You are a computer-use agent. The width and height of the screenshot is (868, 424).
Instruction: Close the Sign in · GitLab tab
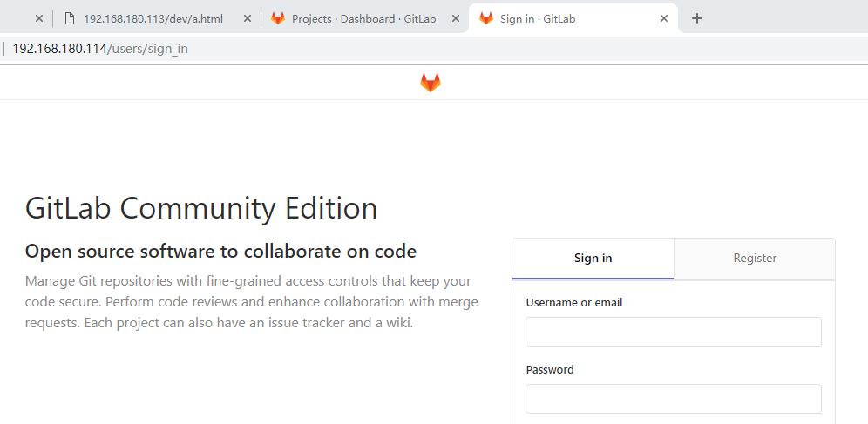664,19
